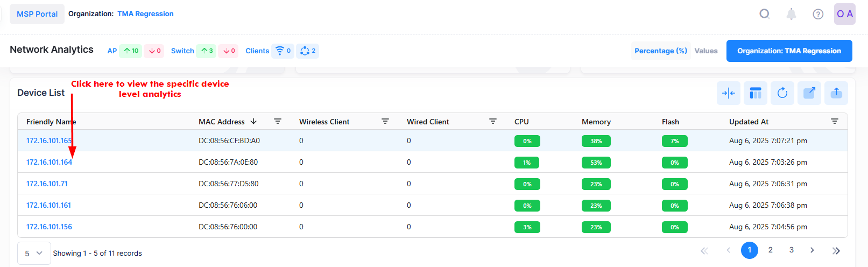Screen dimensions: 868x267
Task: Click the 53% Memory usage badge
Action: pyautogui.click(x=596, y=163)
